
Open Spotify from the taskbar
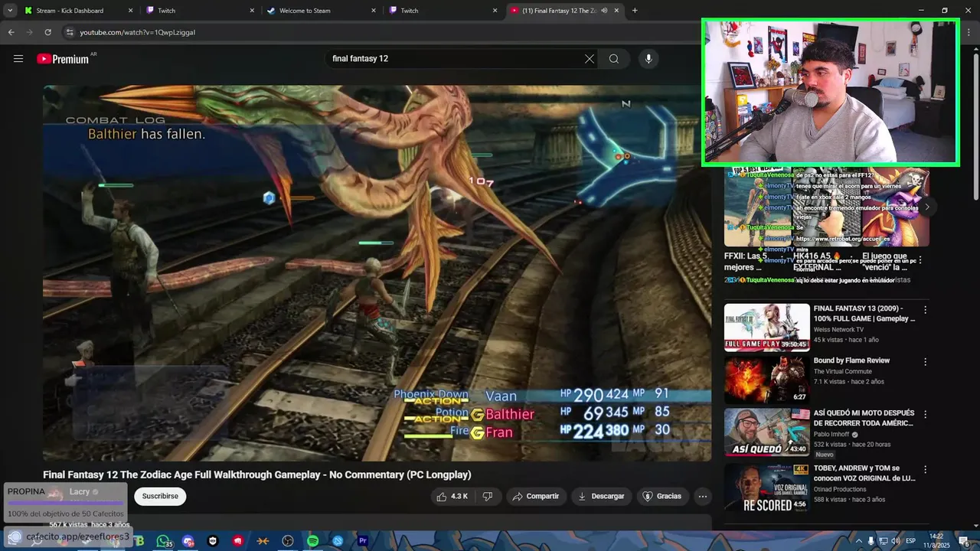point(312,541)
